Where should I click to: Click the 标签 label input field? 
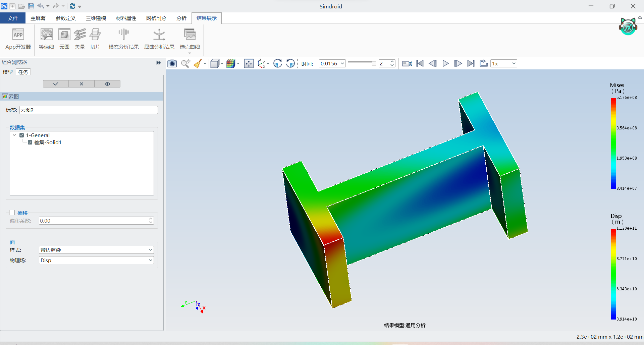tap(89, 110)
